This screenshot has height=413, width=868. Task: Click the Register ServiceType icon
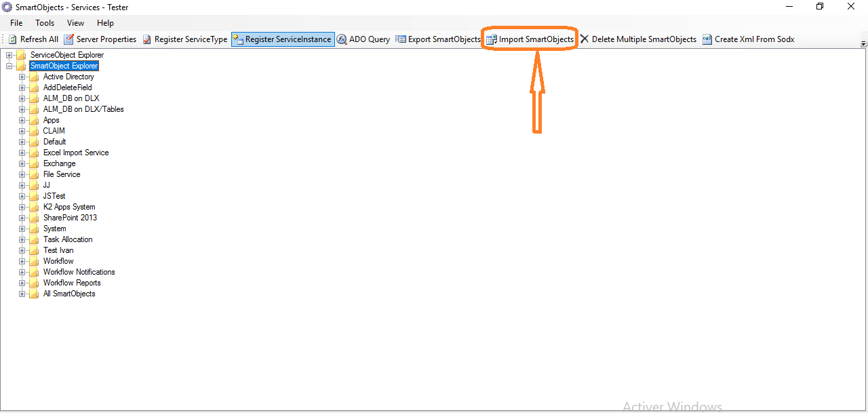point(146,39)
